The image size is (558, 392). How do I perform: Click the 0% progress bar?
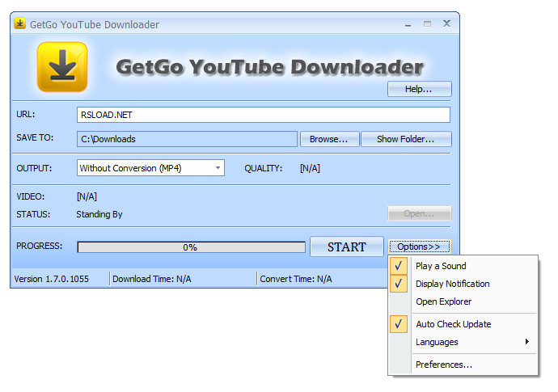click(x=191, y=247)
